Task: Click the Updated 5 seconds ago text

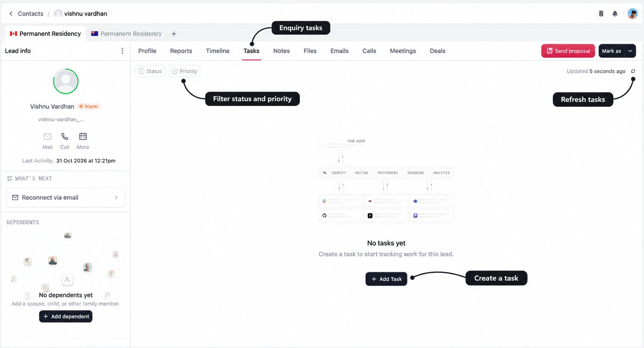Action: [x=596, y=71]
